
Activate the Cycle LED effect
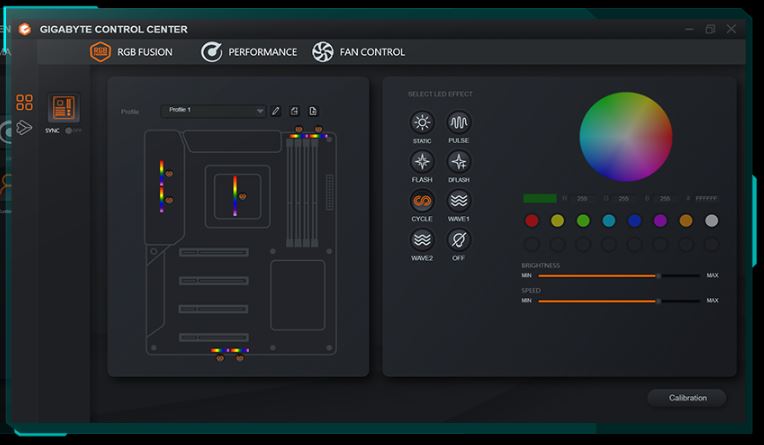(422, 201)
